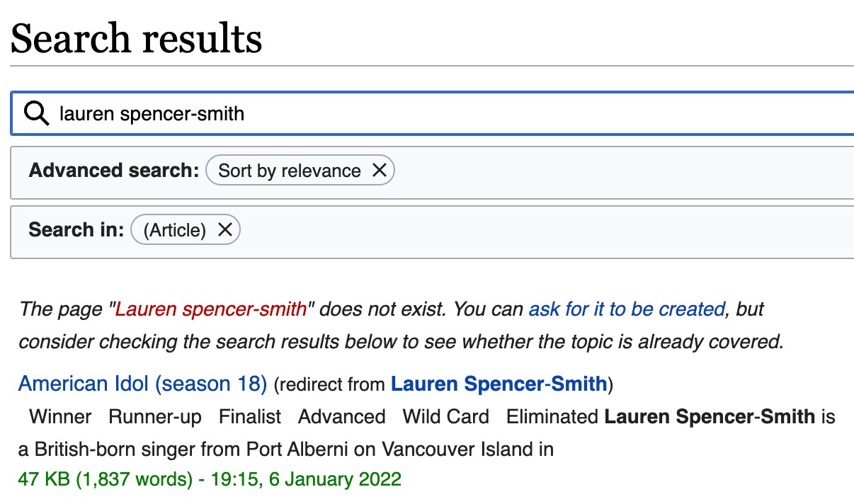Click the (Article) namespace tag
This screenshot has height=504, width=854.
[x=174, y=230]
